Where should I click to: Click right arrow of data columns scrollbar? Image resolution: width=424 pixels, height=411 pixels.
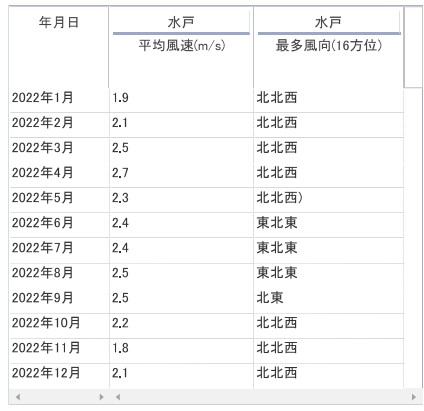(414, 397)
